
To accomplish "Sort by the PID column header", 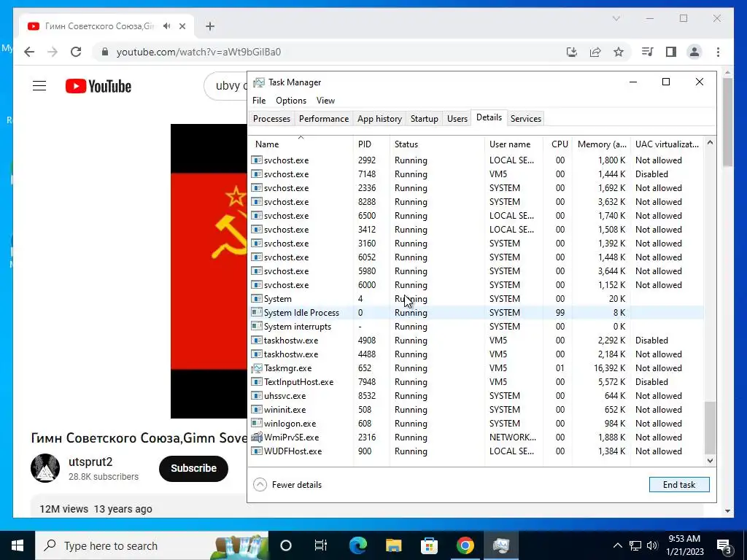I will [371, 144].
